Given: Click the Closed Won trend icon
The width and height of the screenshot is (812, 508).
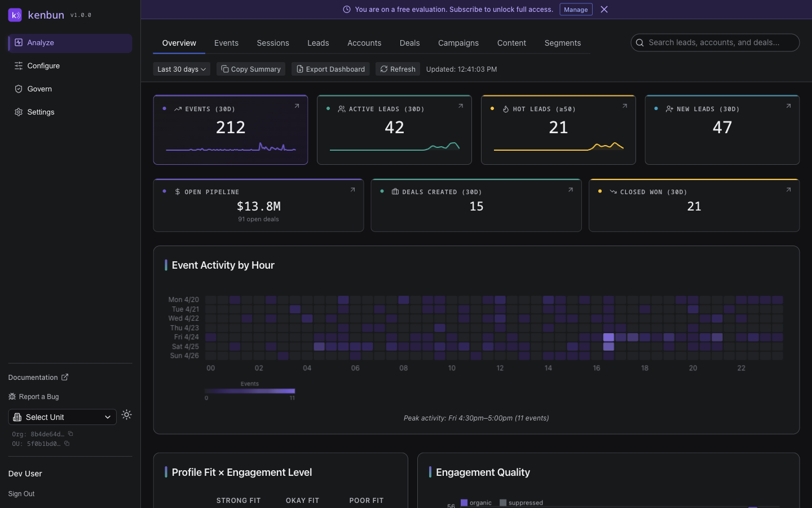Looking at the screenshot, I should 613,192.
